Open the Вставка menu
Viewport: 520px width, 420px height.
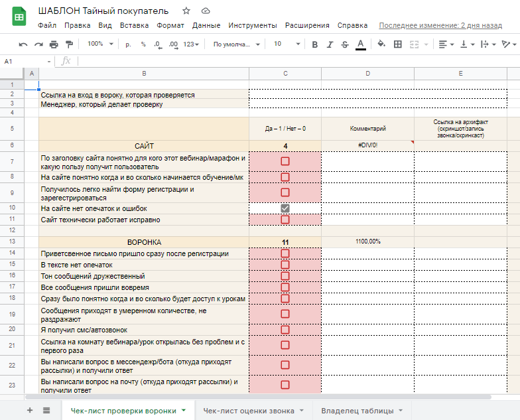point(134,25)
